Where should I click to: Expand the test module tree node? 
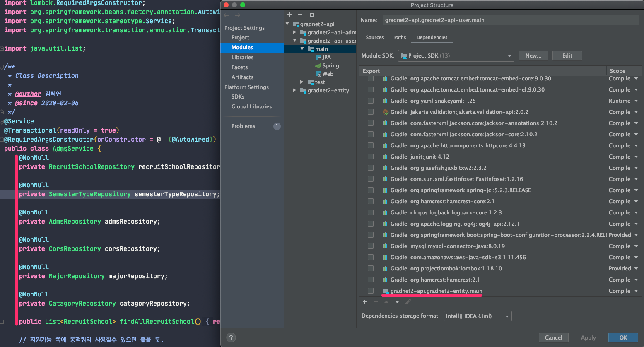(x=302, y=82)
